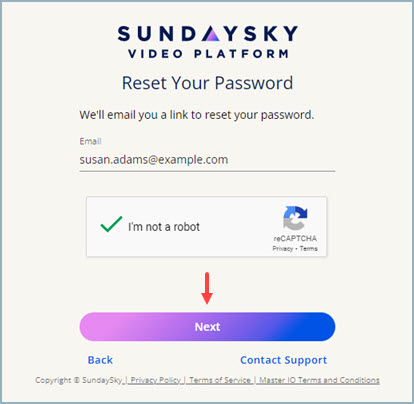Click the purple triangle in the logo
This screenshot has width=414, height=404.
211,34
